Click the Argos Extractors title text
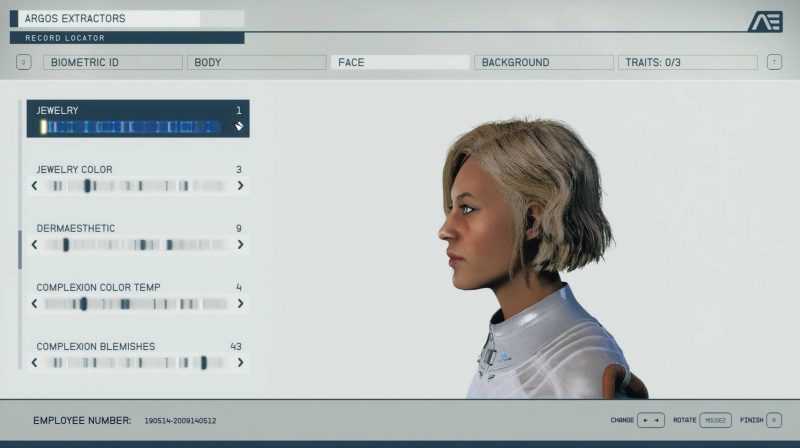 [x=75, y=19]
